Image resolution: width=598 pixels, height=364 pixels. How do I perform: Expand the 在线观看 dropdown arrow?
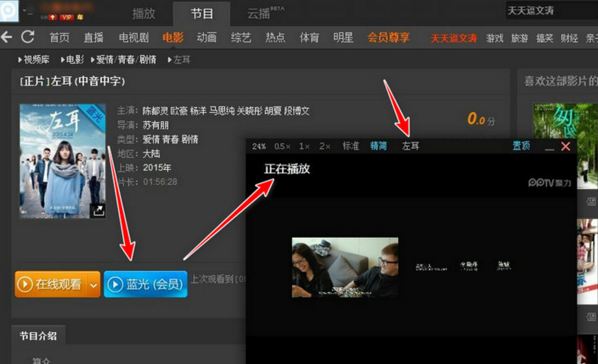click(x=93, y=284)
